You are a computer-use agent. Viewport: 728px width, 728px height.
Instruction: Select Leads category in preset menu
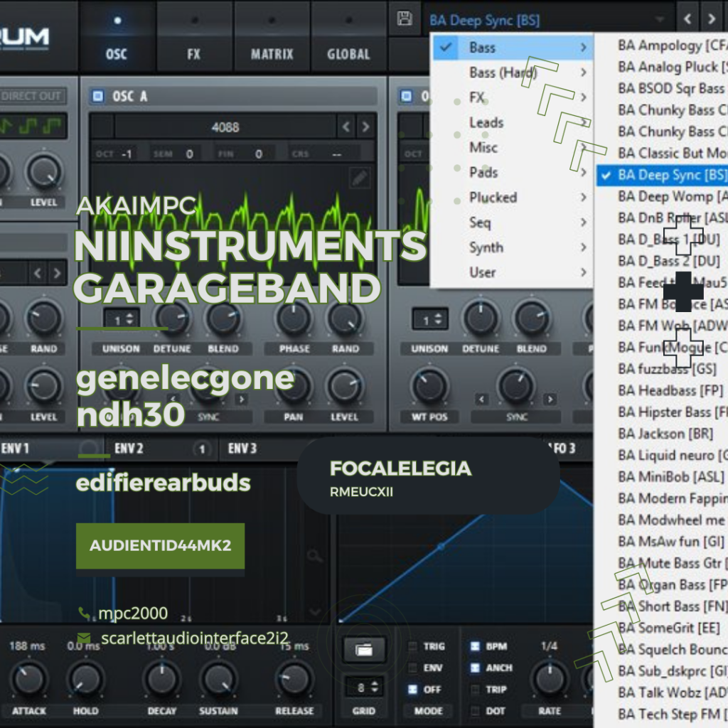512,122
